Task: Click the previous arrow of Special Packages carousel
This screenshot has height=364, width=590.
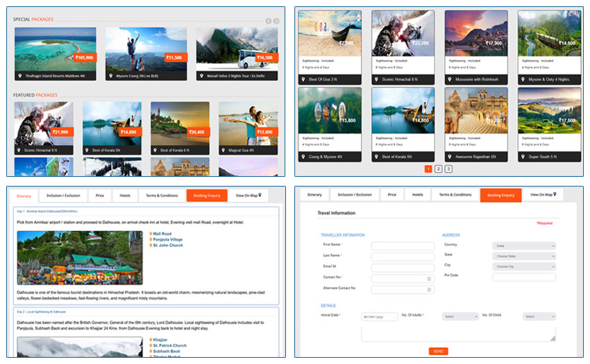Action: click(269, 21)
